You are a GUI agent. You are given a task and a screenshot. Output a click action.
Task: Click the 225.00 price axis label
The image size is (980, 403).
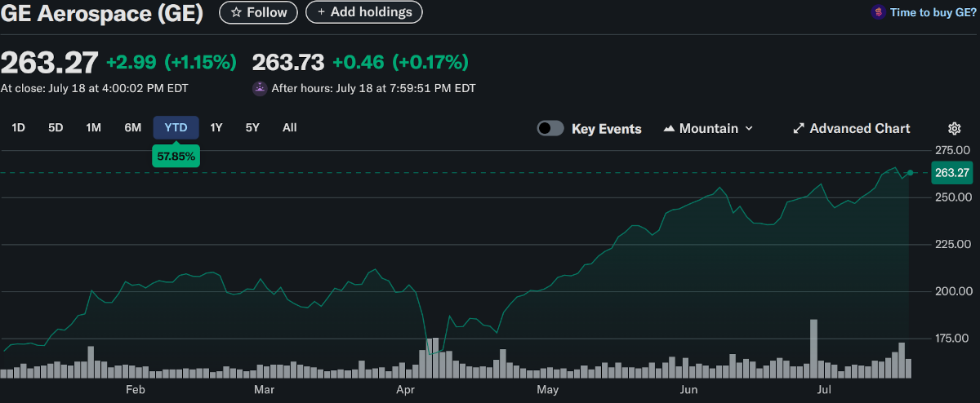[x=952, y=245]
